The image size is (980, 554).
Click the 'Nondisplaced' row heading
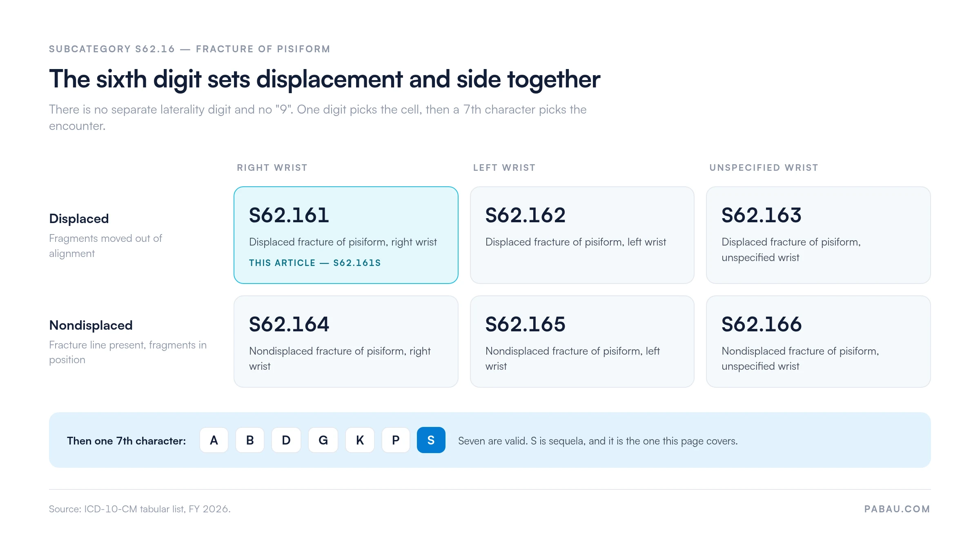91,325
